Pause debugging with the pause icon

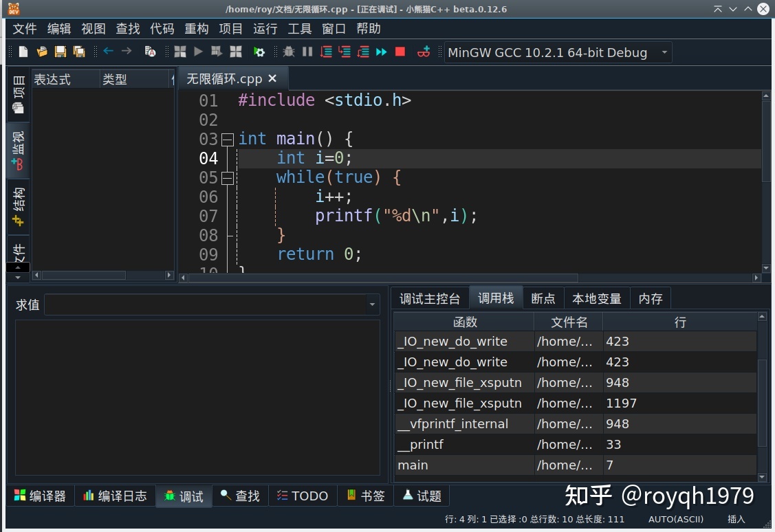pyautogui.click(x=307, y=52)
